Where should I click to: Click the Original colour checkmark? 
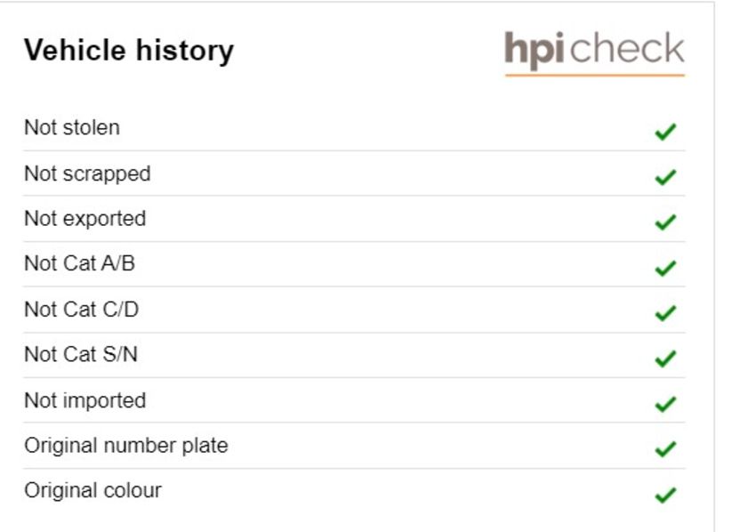click(665, 495)
